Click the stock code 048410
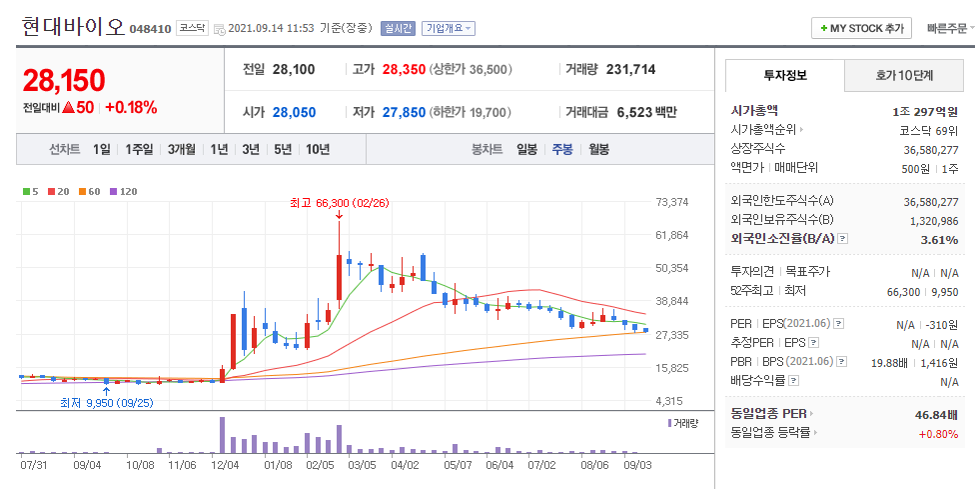 150,29
